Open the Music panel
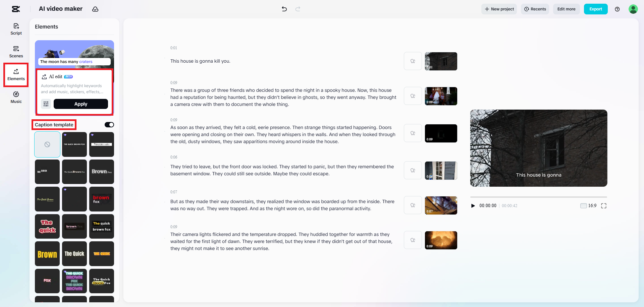Image resolution: width=644 pixels, height=307 pixels. pyautogui.click(x=16, y=98)
